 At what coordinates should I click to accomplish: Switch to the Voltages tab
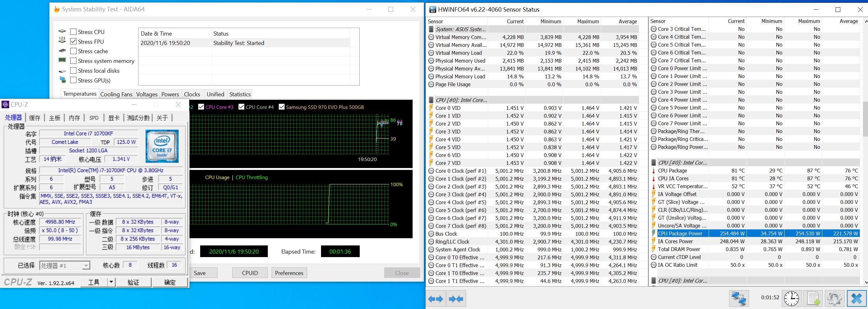[x=147, y=94]
